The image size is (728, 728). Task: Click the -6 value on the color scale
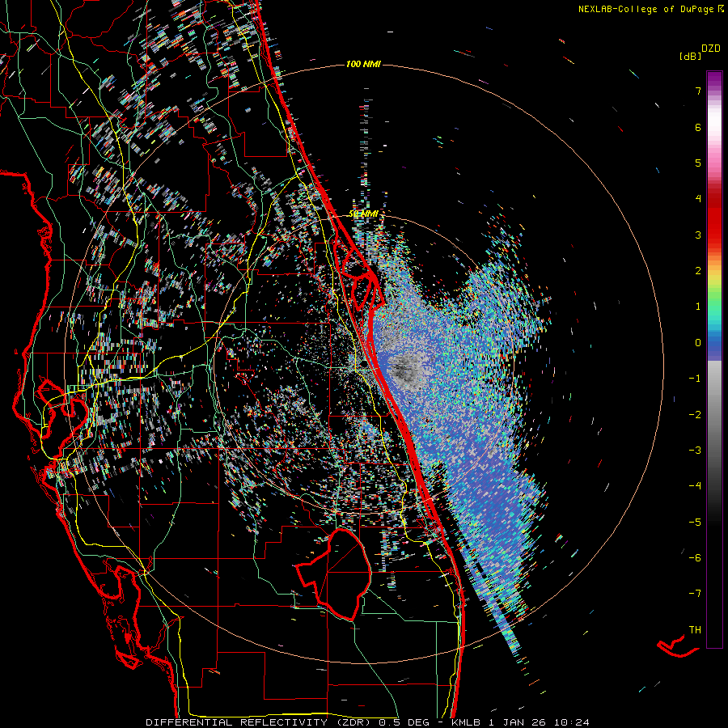[695, 558]
